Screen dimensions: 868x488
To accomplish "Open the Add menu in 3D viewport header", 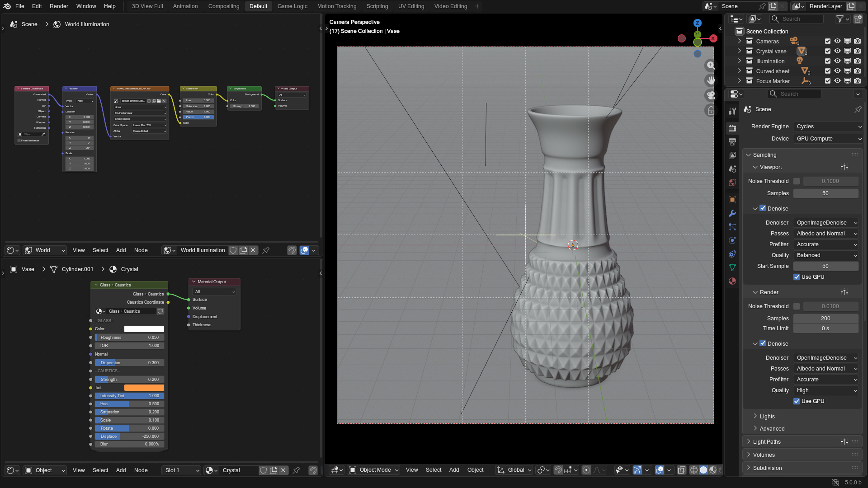I will click(x=454, y=470).
